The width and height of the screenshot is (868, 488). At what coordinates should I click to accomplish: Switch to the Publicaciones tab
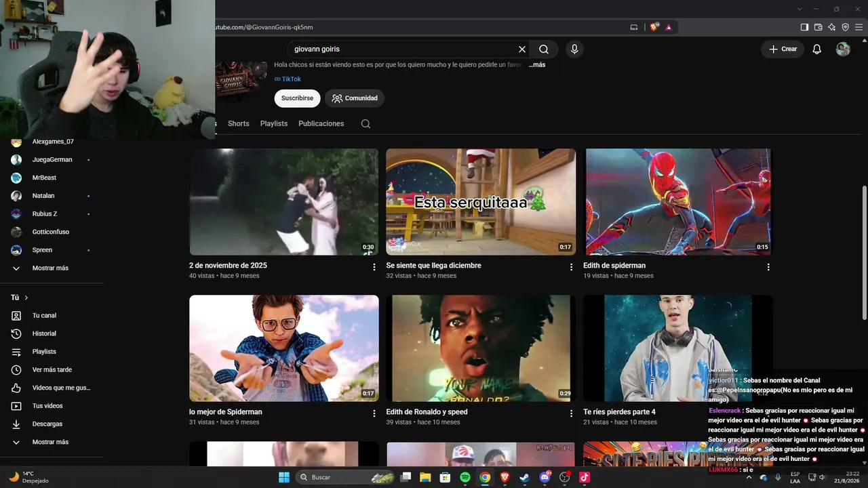tap(321, 124)
